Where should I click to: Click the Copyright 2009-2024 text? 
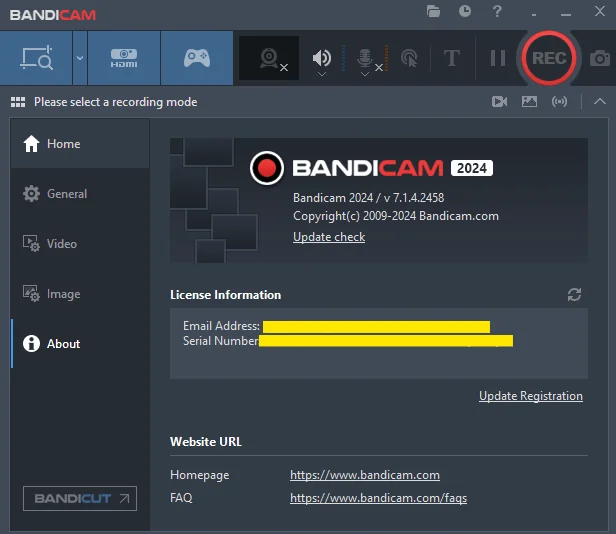click(396, 216)
